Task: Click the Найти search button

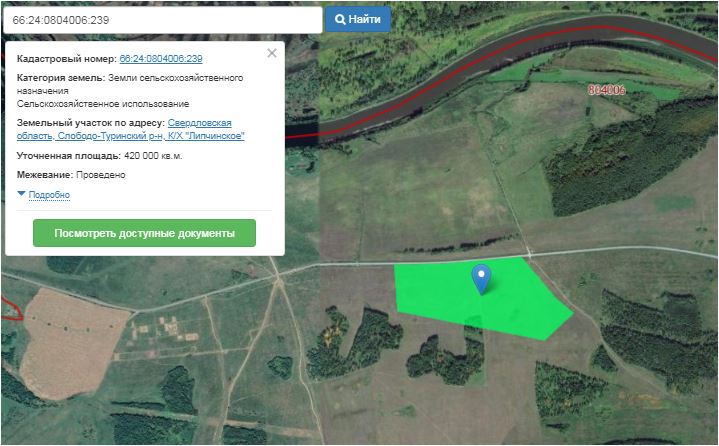Action: pos(358,19)
